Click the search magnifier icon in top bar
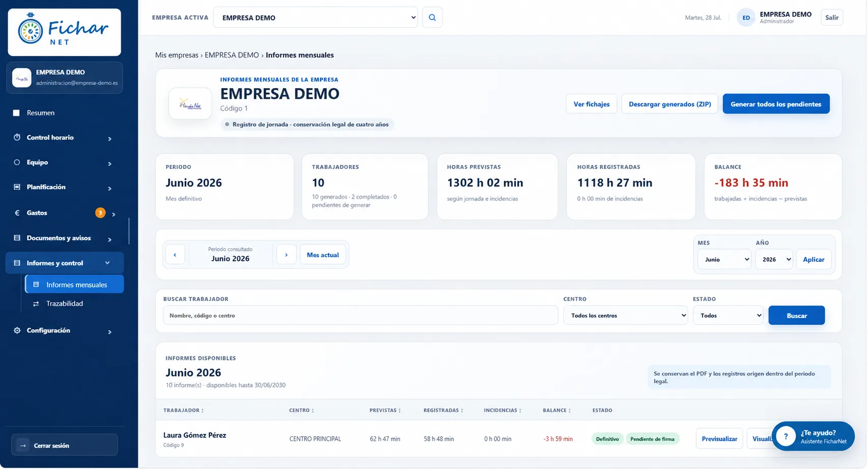868x470 pixels. point(433,18)
